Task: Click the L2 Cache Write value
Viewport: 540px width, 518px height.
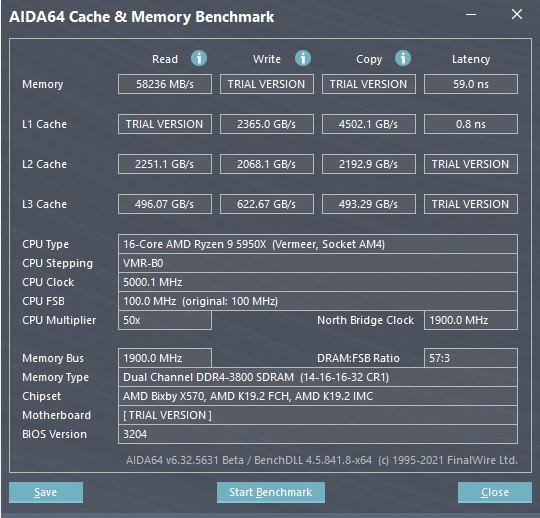Action: (x=267, y=164)
